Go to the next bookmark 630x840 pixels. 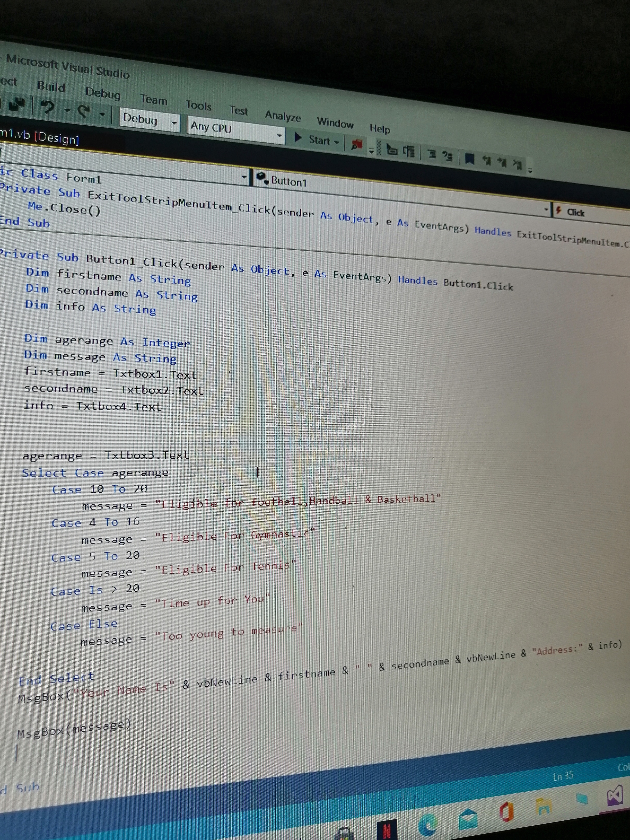[502, 163]
